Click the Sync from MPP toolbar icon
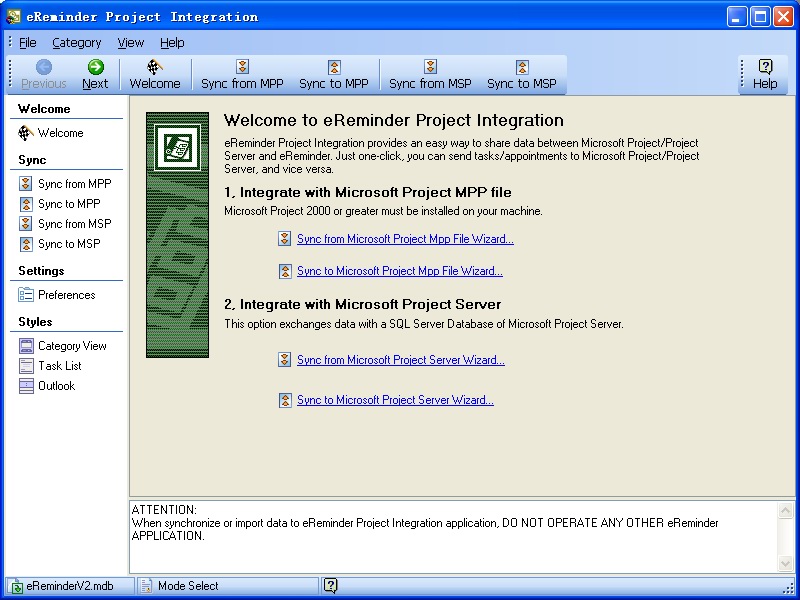Screen dimensions: 800x600 (x=242, y=67)
